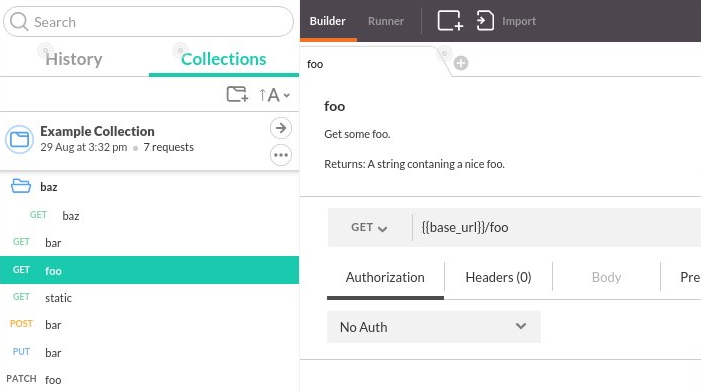Open the GET baz request
This screenshot has height=392, width=701.
point(149,215)
